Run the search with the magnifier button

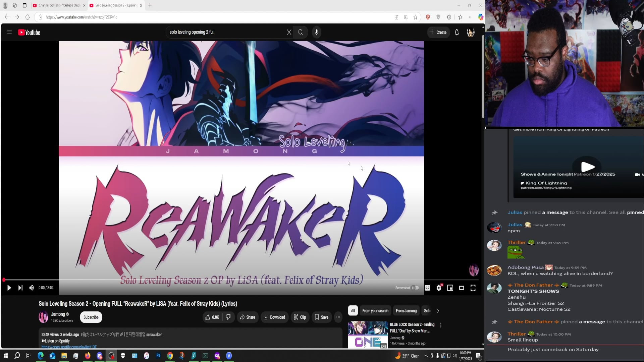coord(301,32)
